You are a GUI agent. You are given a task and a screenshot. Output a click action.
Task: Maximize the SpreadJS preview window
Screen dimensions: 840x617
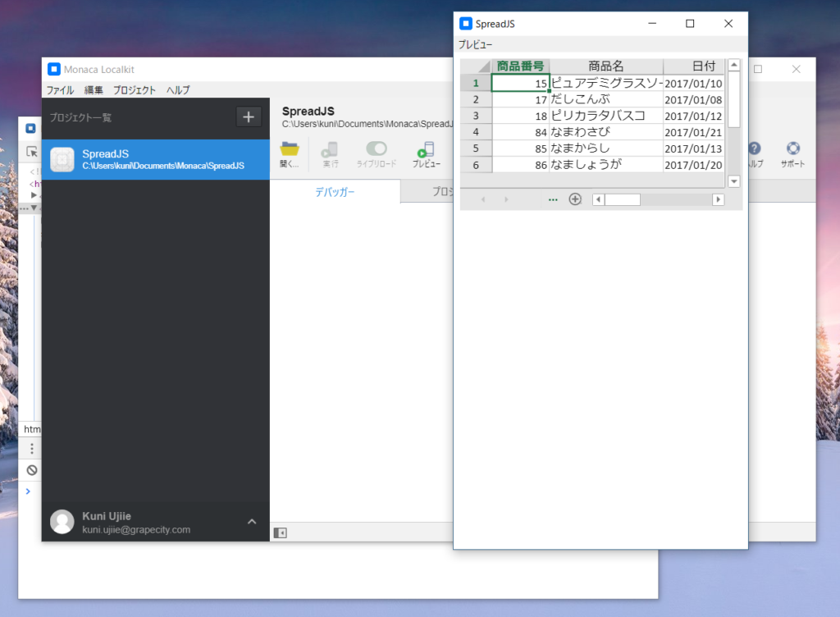pyautogui.click(x=690, y=24)
